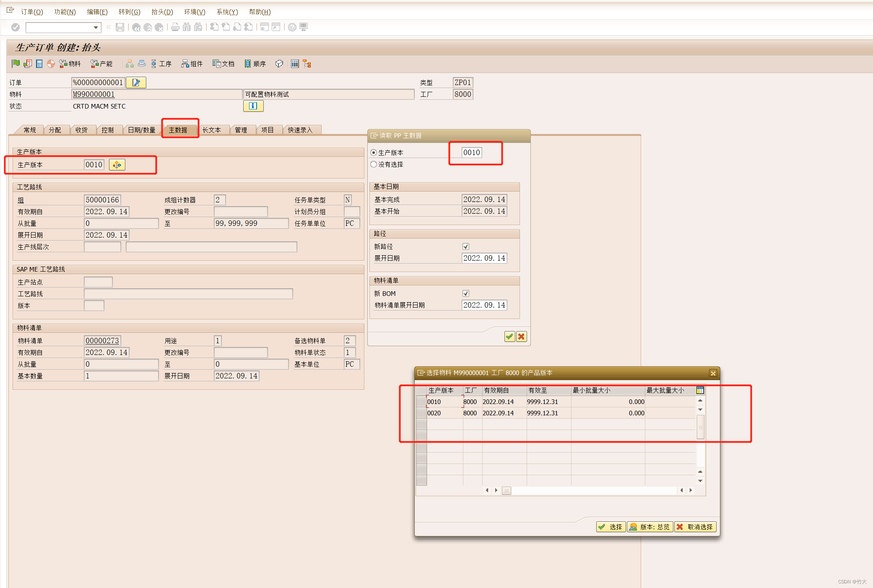The image size is (873, 588).
Task: Click the print icon in the toolbar
Action: pyautogui.click(x=175, y=27)
